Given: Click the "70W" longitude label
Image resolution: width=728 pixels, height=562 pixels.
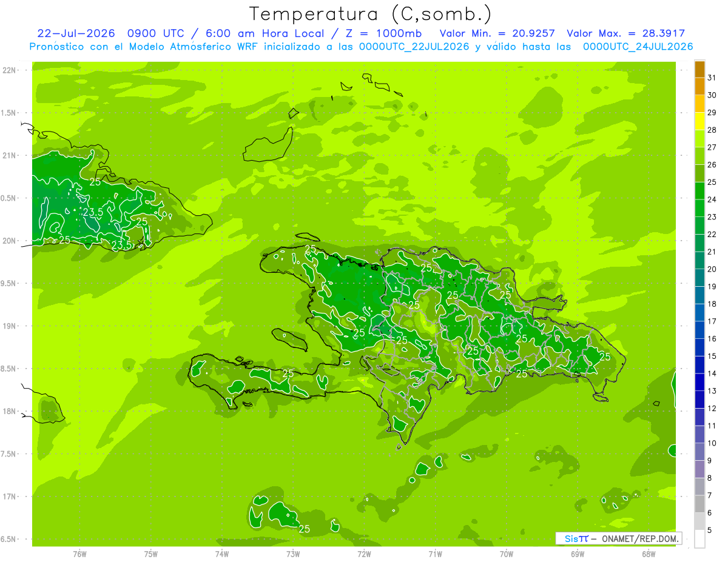Looking at the screenshot, I should [x=507, y=554].
